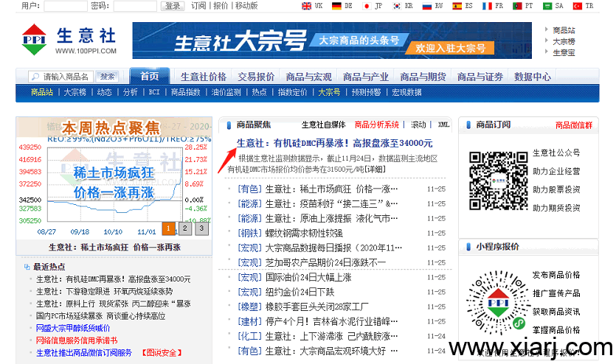Switch language via ES flag

tap(457, 6)
